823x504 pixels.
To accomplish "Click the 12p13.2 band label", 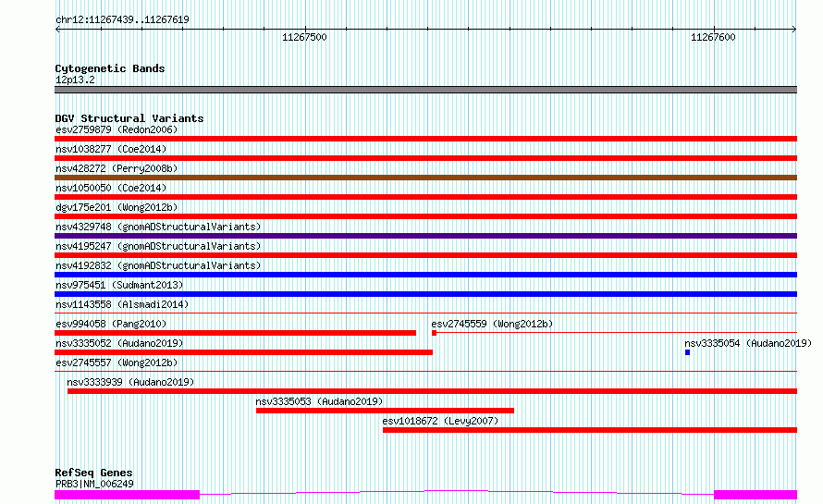I will coord(75,80).
